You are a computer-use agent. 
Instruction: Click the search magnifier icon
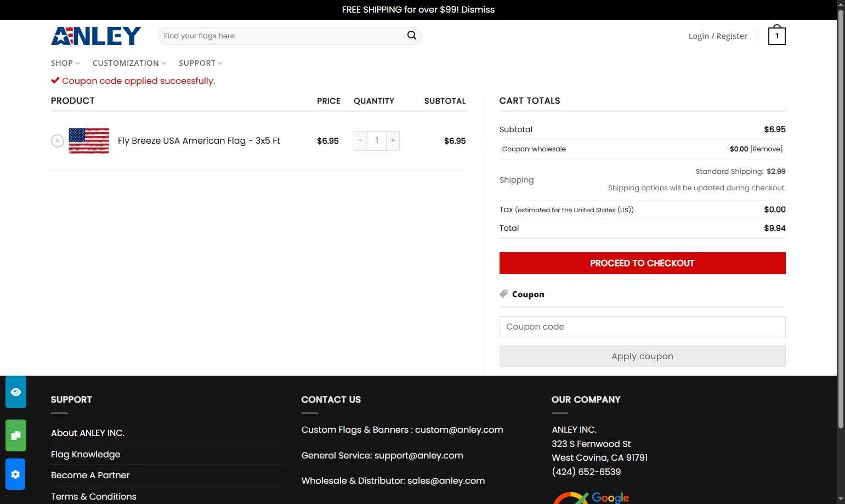click(411, 36)
